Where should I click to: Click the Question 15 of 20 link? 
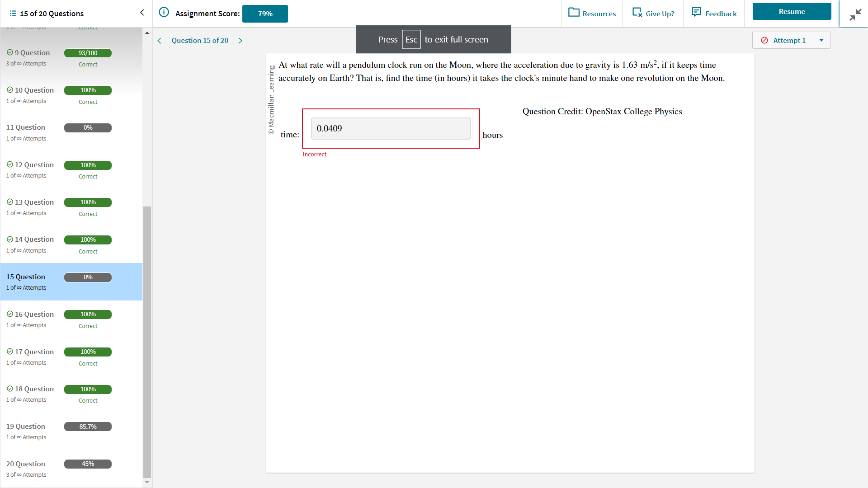[x=200, y=41]
